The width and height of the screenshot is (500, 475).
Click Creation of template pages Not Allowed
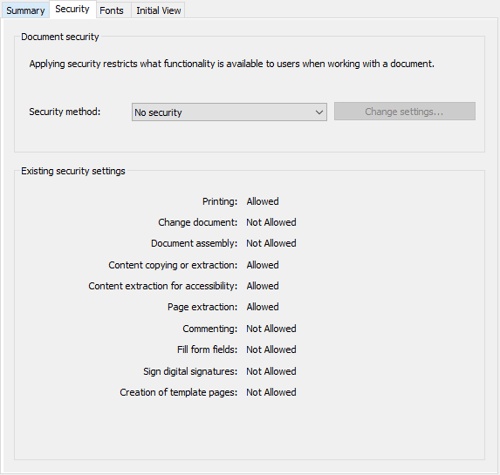point(271,392)
